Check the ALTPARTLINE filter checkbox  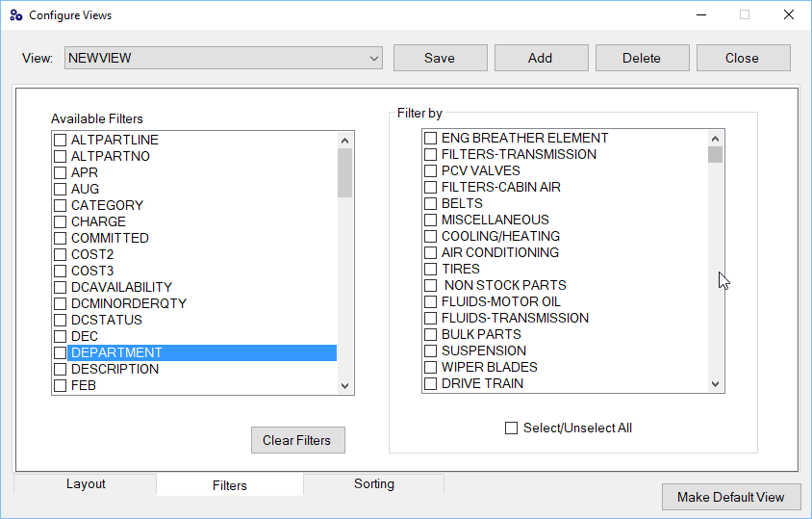click(60, 140)
